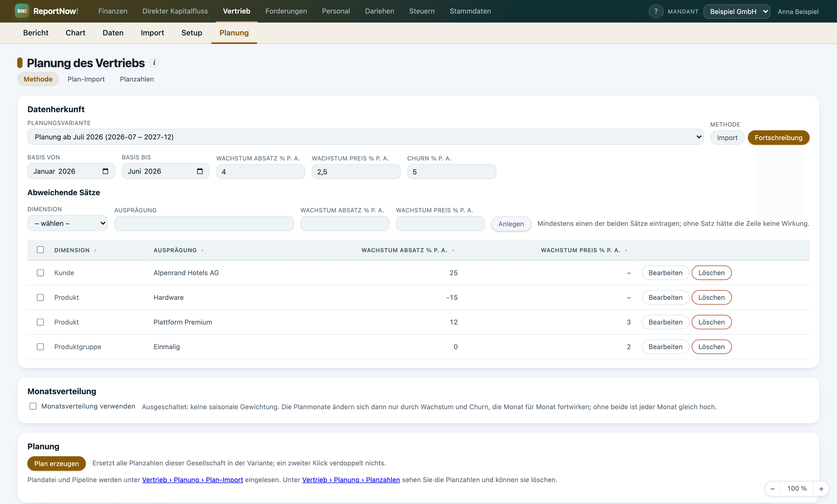This screenshot has height=504, width=837.
Task: Focus the empty Ausprägung input field
Action: coord(204,224)
